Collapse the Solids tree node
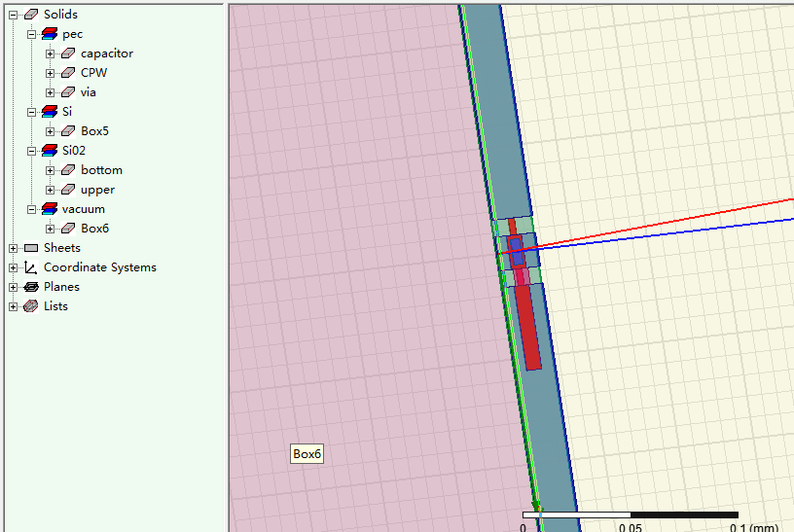The width and height of the screenshot is (794, 532). click(x=14, y=16)
